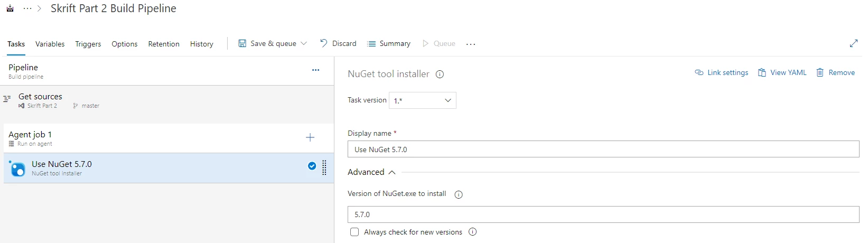This screenshot has width=868, height=243.
Task: Click Save & queue button
Action: coord(267,43)
